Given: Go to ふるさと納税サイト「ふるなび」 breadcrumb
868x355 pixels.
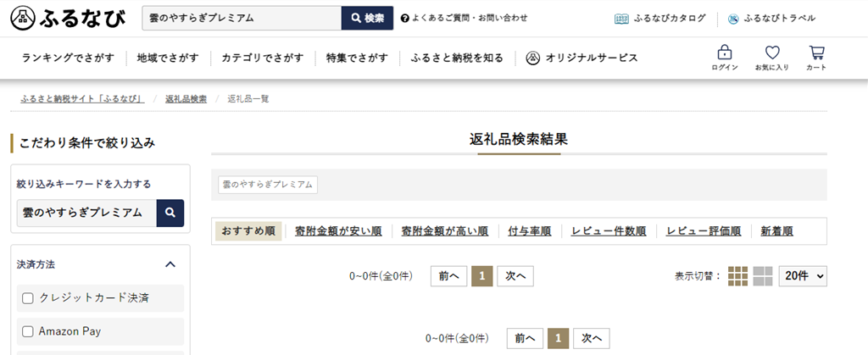Looking at the screenshot, I should point(82,99).
